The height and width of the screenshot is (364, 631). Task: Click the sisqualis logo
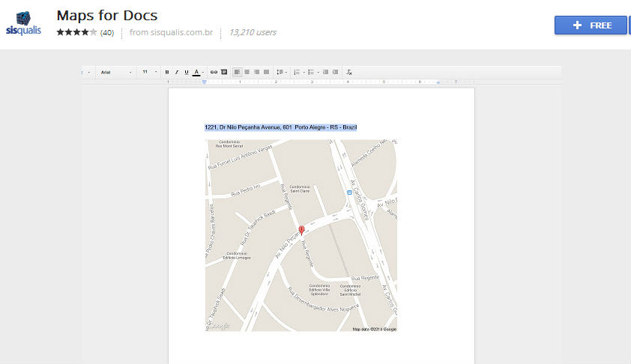click(23, 23)
